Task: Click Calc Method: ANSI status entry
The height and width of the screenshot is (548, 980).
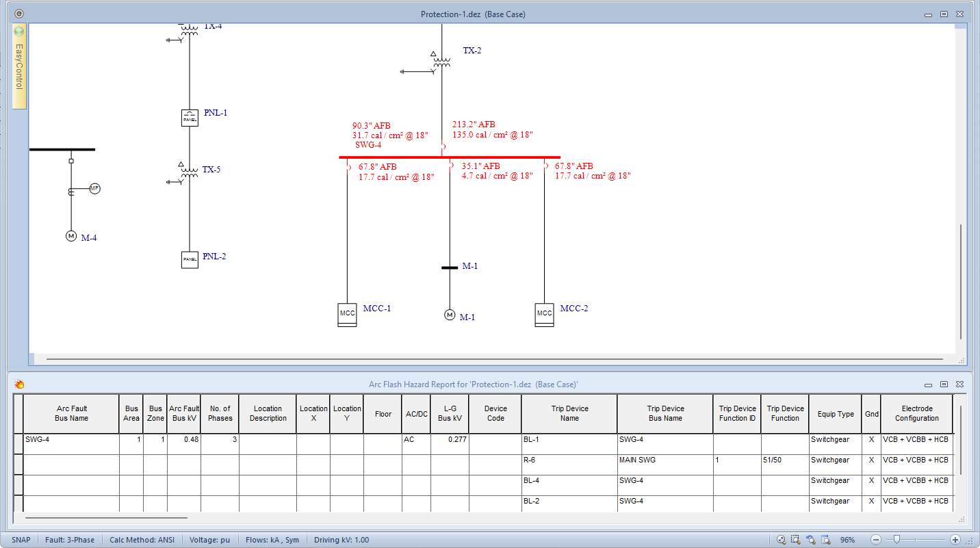Action: pos(142,540)
